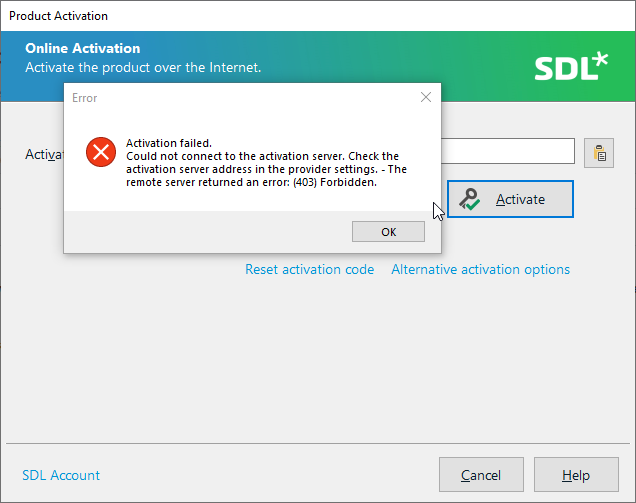Click the paste clipboard icon button

599,153
